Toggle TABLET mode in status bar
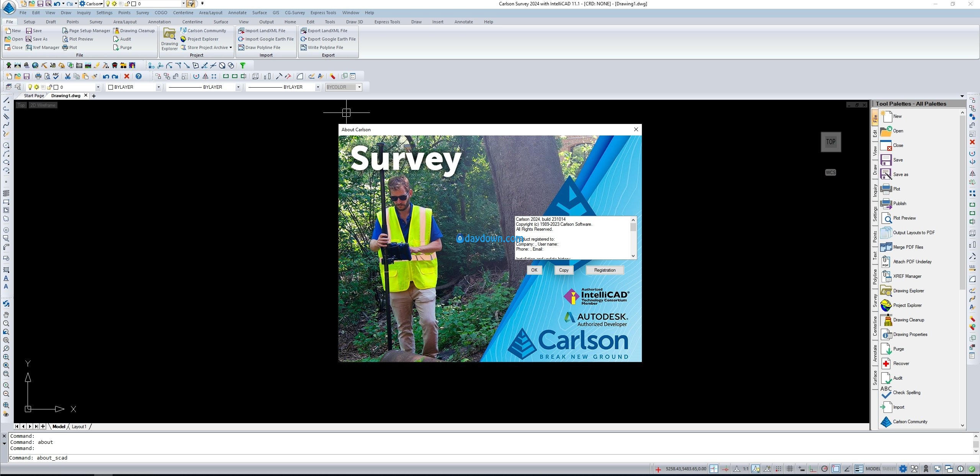Image resolution: width=980 pixels, height=476 pixels. (x=889, y=469)
